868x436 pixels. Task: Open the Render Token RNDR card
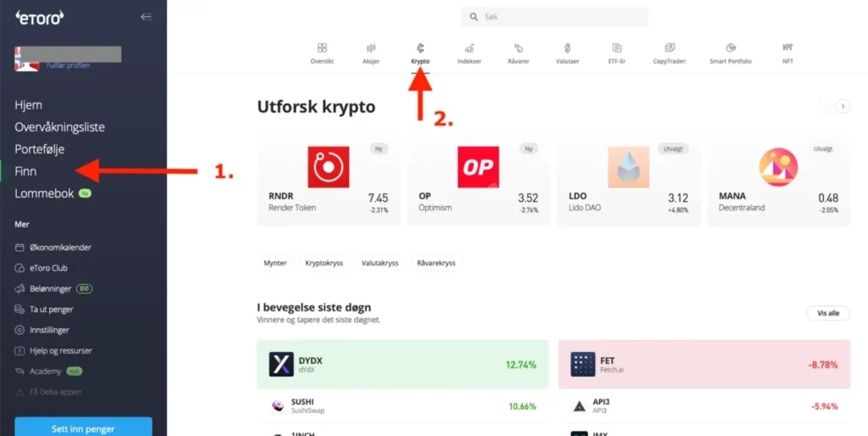click(329, 182)
